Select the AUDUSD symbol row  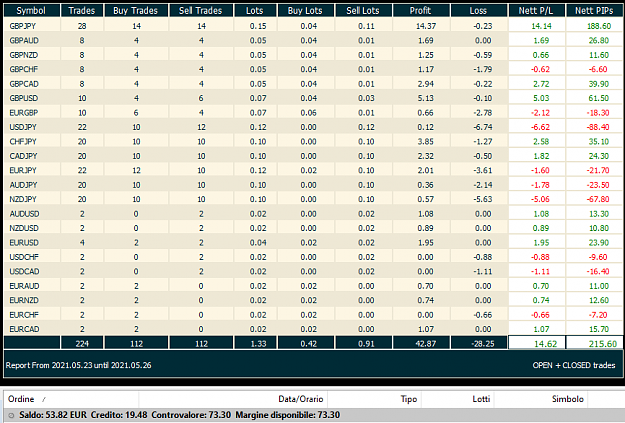pos(313,214)
